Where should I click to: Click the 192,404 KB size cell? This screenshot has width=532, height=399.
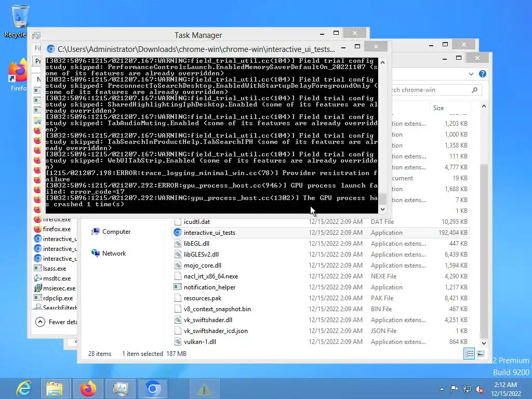(x=453, y=233)
